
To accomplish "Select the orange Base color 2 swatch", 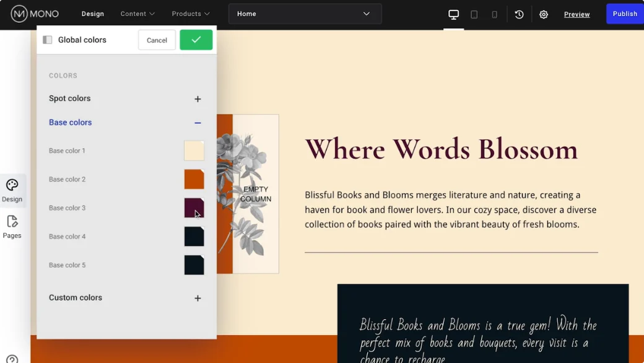I will point(194,179).
